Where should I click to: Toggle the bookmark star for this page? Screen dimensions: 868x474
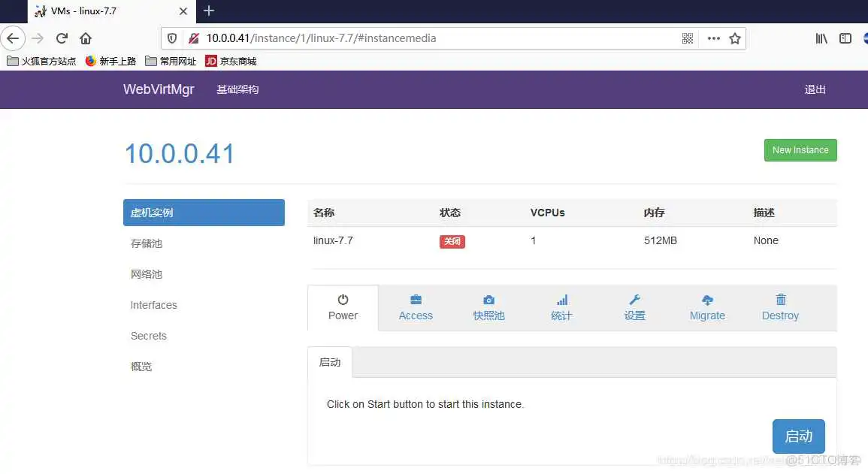pos(734,38)
